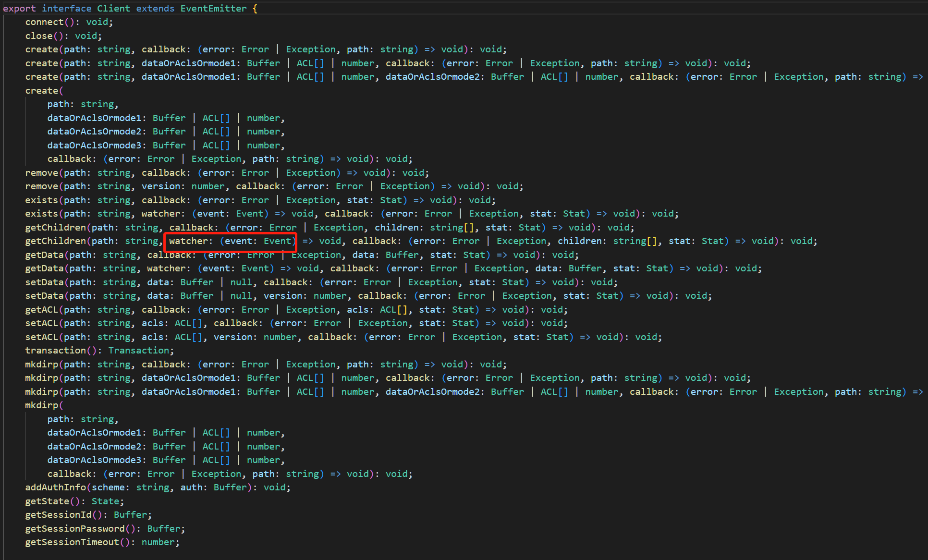Viewport: 928px width, 560px height.
Task: Click the interface keyword
Action: click(66, 9)
